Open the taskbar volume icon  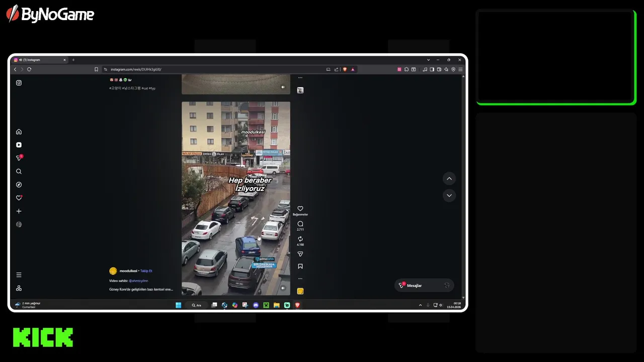[x=441, y=305]
